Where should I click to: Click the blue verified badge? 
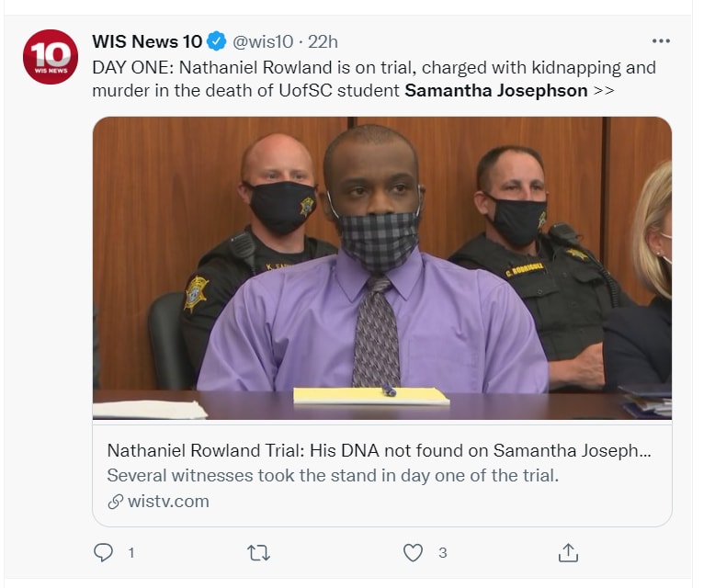(216, 41)
